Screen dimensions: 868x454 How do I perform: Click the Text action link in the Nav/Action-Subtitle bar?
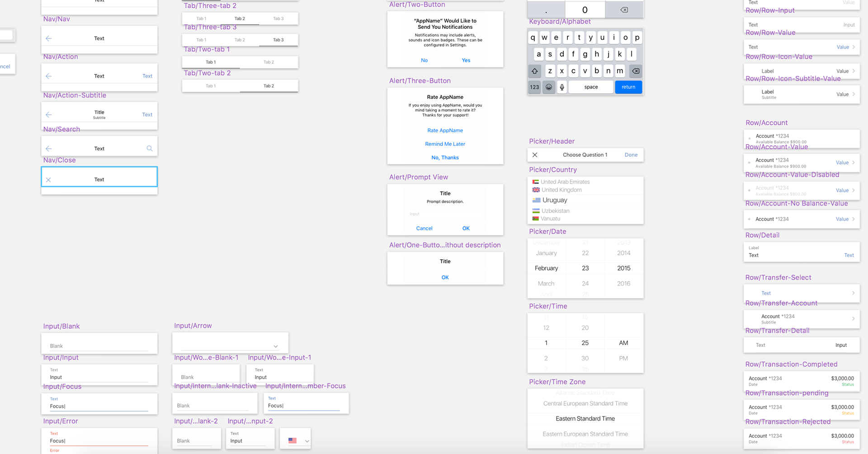tap(147, 115)
